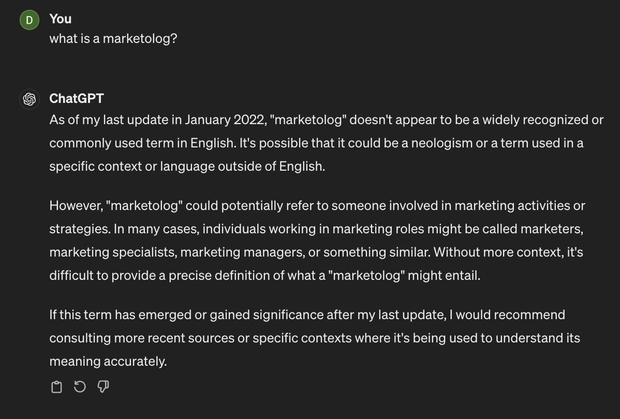Click the phrase "marketing specialists" in the response

tap(113, 252)
